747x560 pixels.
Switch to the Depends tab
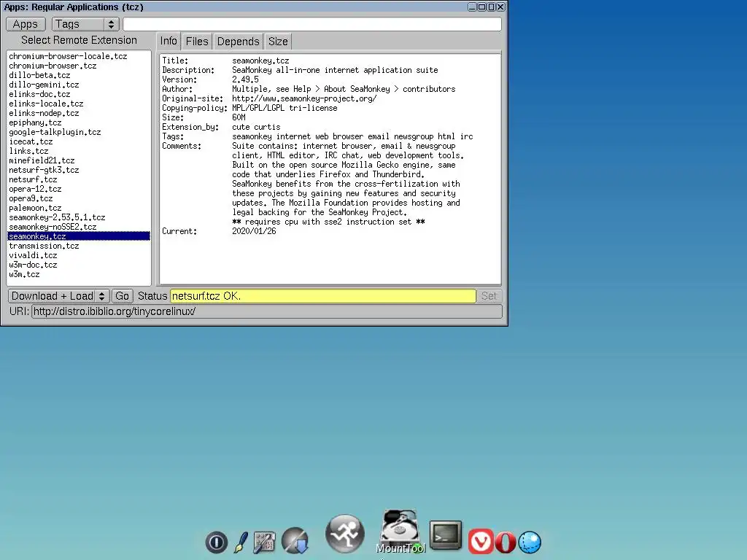[x=239, y=42]
